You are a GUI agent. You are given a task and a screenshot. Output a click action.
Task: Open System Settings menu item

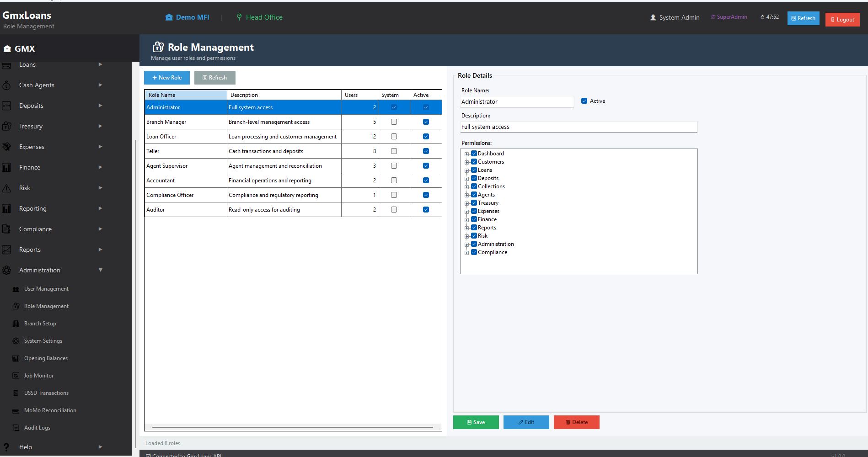[43, 341]
